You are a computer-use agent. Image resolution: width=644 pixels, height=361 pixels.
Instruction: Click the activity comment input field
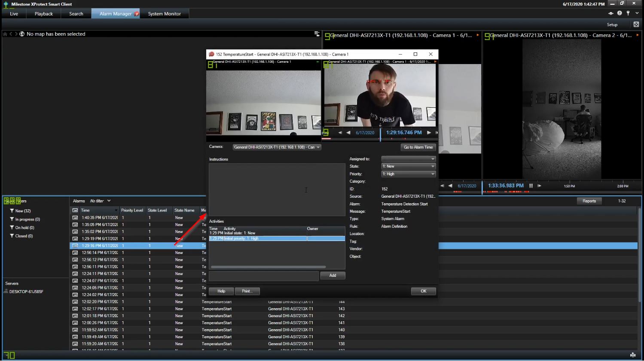263,275
